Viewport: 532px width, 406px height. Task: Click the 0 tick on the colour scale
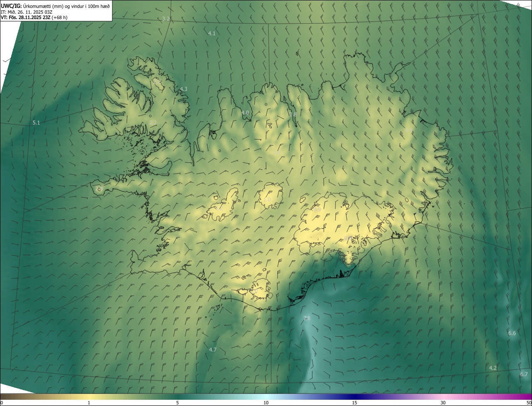pyautogui.click(x=2, y=403)
